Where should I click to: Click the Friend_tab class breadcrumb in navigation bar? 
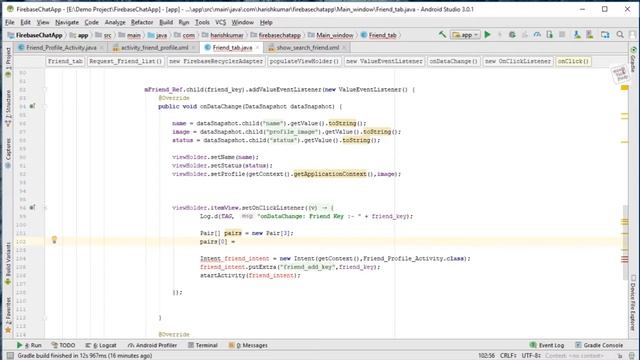coord(379,36)
